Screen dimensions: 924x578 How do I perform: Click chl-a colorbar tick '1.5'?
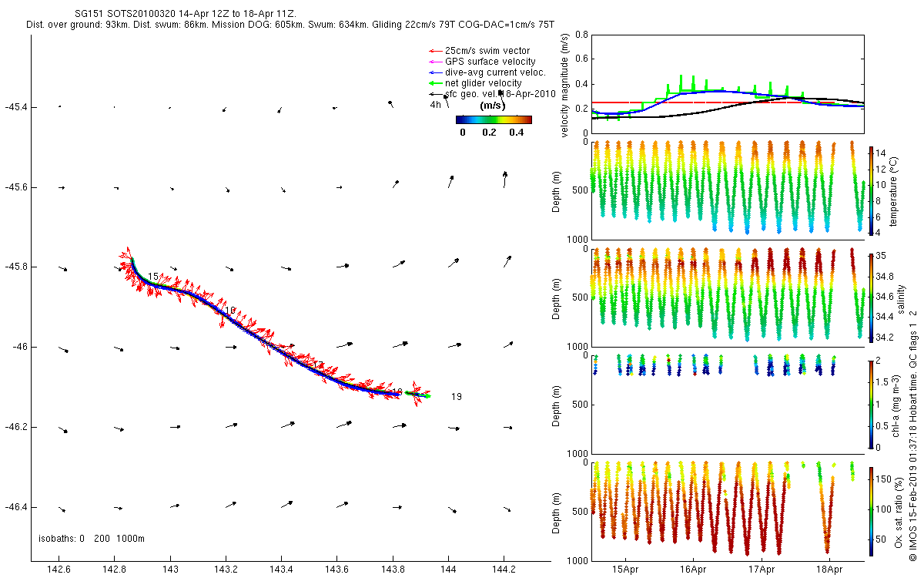coord(883,381)
